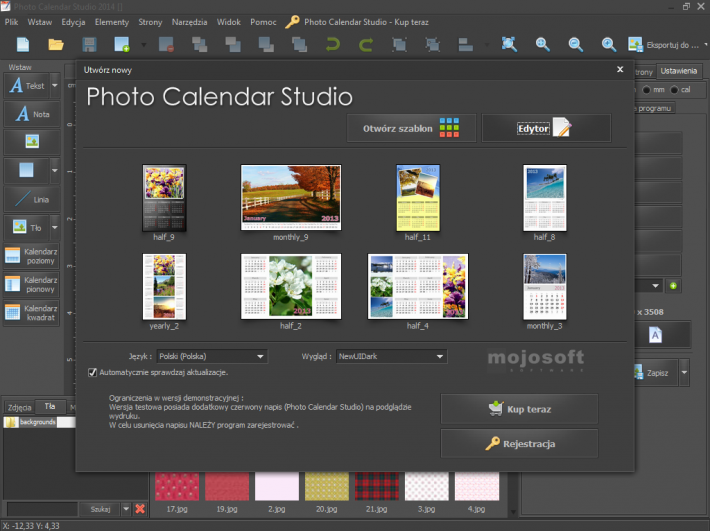The height and width of the screenshot is (531, 710).
Task: Select the mm unit radio button
Action: coord(646,90)
